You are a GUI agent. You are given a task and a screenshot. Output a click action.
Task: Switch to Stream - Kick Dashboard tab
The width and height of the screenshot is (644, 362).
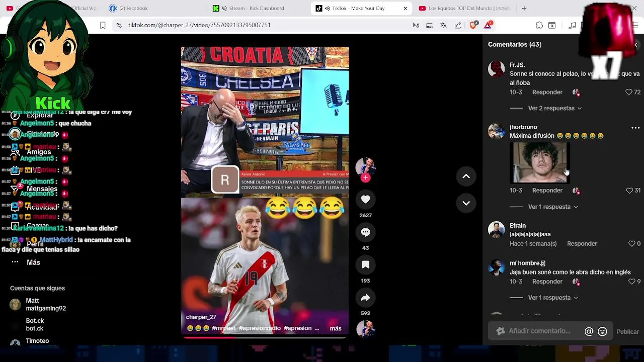256,9
